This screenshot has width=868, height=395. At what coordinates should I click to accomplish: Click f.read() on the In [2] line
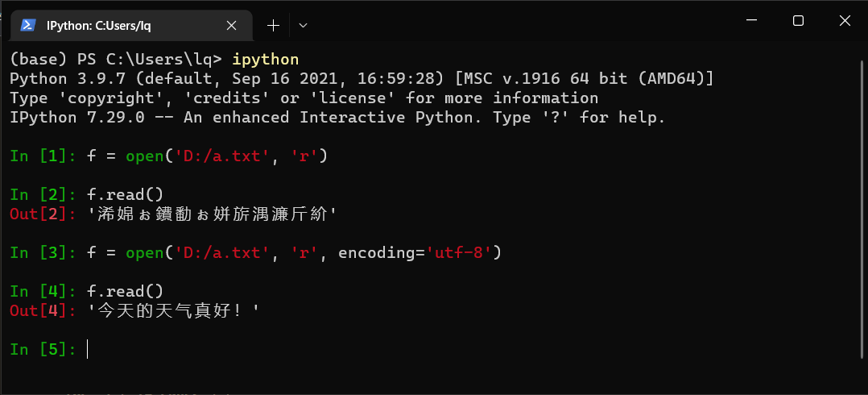pyautogui.click(x=126, y=196)
